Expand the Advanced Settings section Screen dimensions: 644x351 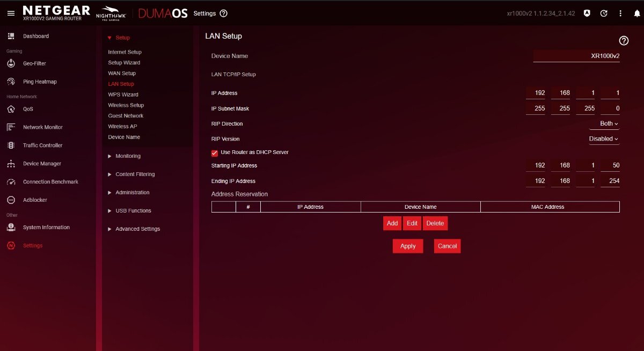(137, 229)
